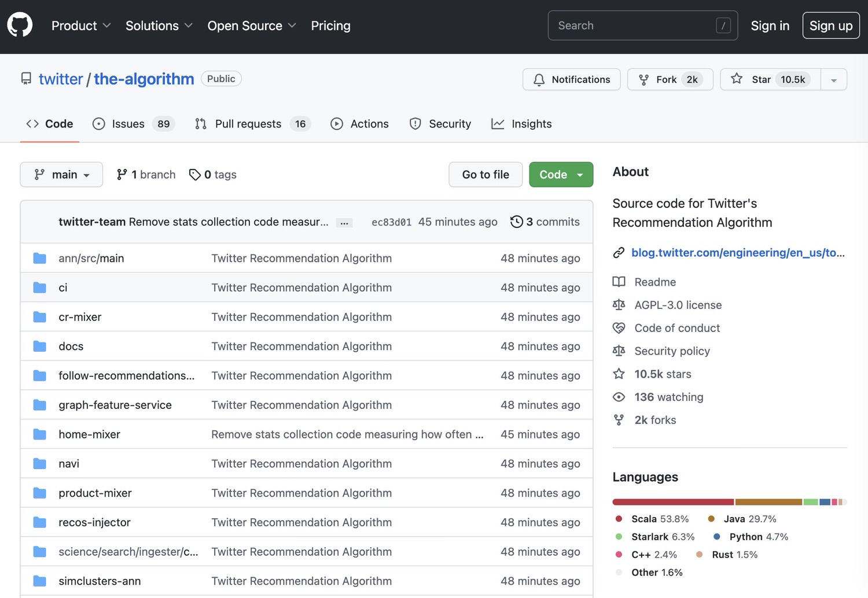Click the repository book icon beside twitter
Screen dimensions: 868x598
tap(26, 79)
